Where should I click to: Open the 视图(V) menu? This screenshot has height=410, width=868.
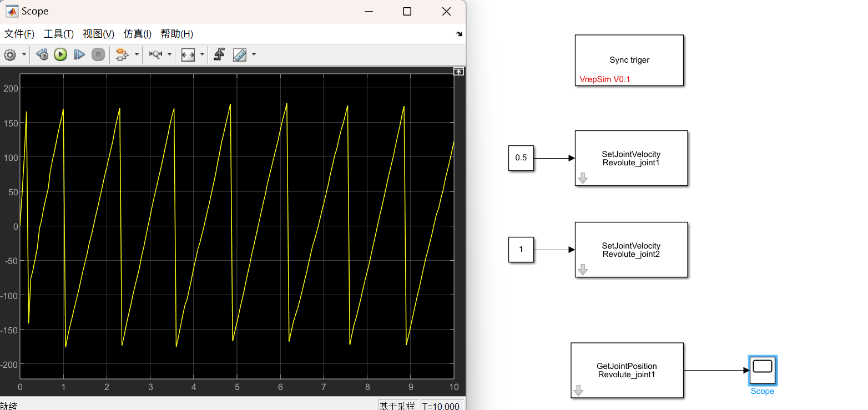pyautogui.click(x=99, y=34)
